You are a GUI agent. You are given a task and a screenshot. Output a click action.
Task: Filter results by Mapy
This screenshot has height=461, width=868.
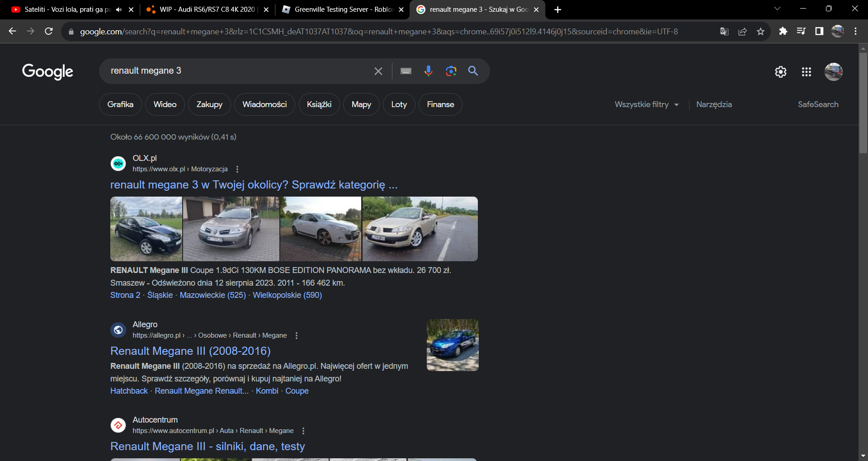(361, 104)
